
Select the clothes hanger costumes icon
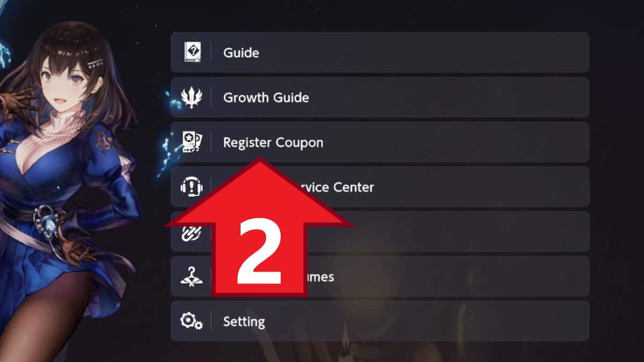192,277
